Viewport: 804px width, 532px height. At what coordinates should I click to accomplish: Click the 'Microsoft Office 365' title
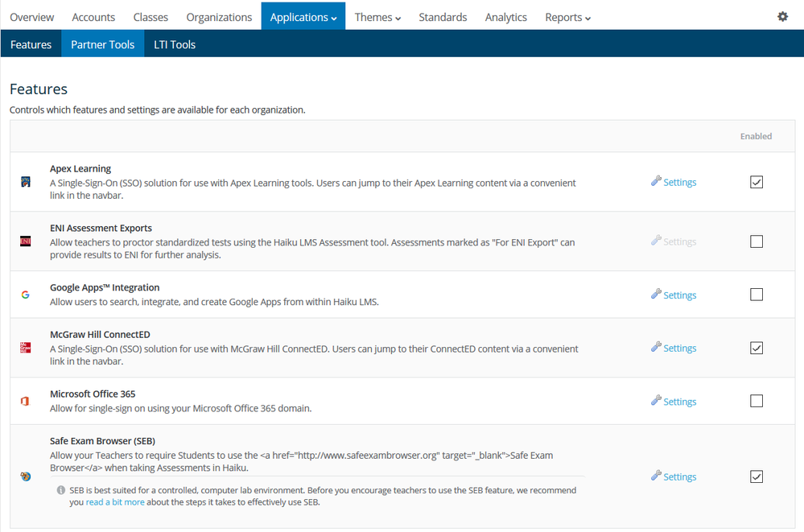point(93,394)
